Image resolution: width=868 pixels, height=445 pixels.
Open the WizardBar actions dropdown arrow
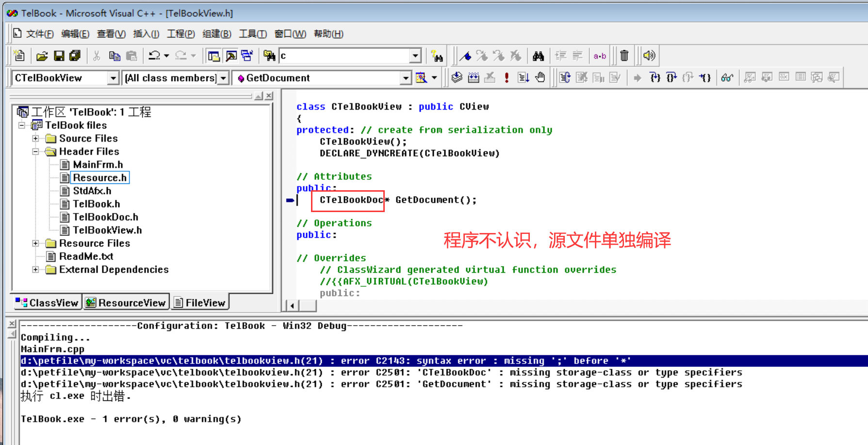(x=434, y=78)
